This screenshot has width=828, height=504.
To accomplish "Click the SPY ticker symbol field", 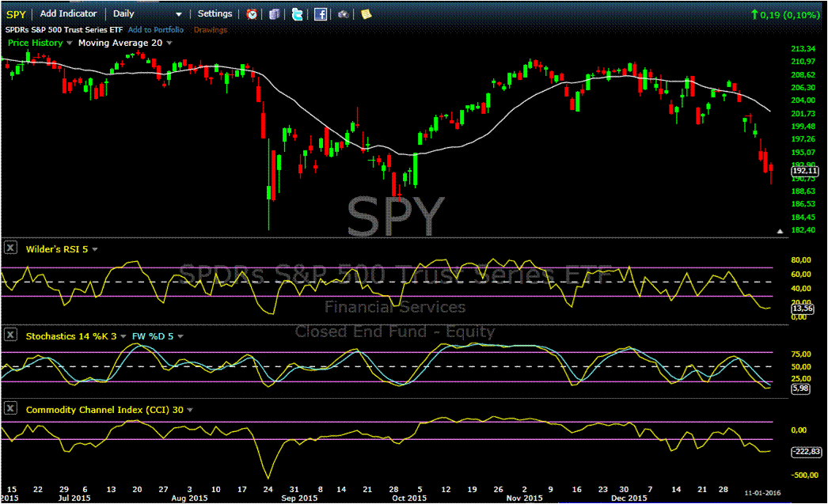I will point(17,14).
